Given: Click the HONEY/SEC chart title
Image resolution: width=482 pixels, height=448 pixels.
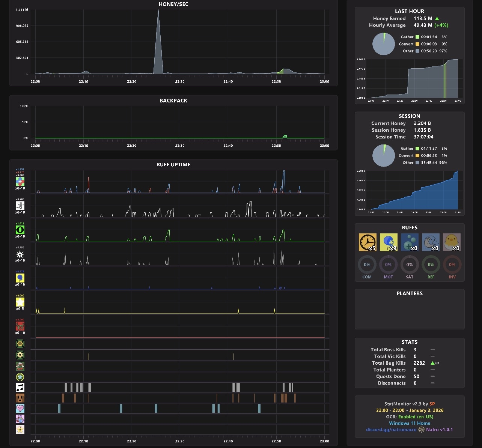Looking at the screenshot, I should (x=173, y=5).
